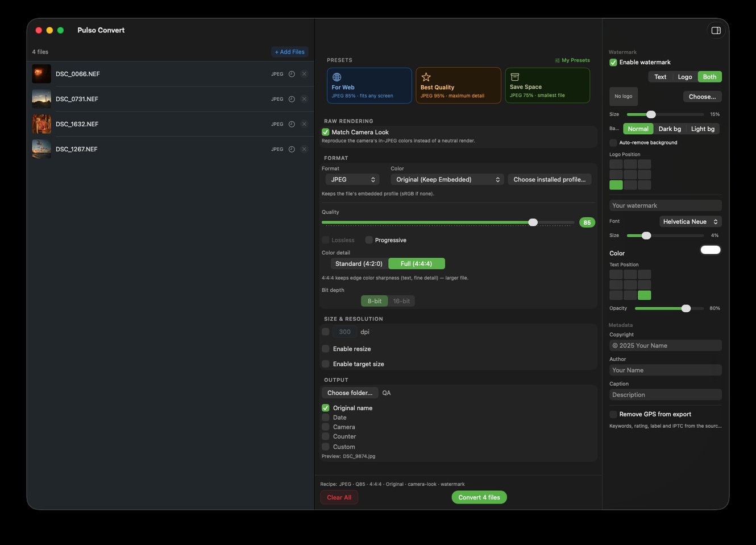
Task: Check Remove GPS from export
Action: coord(613,414)
